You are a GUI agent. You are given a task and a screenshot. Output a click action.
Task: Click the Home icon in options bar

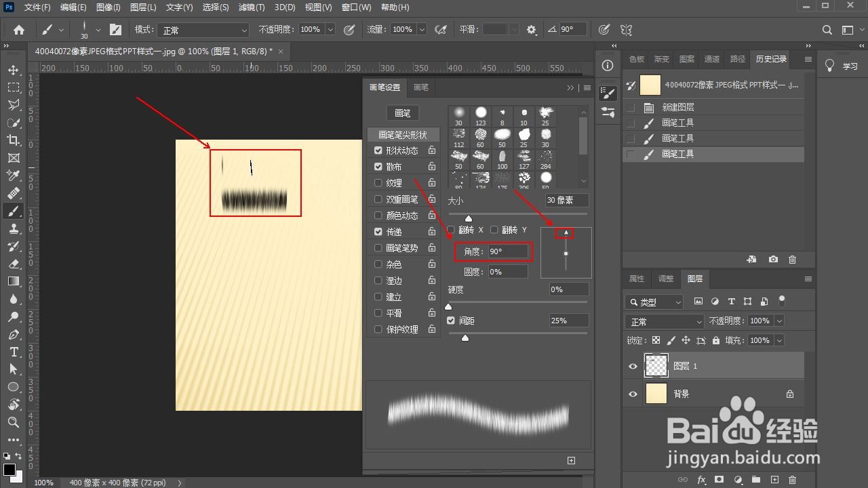click(x=19, y=30)
